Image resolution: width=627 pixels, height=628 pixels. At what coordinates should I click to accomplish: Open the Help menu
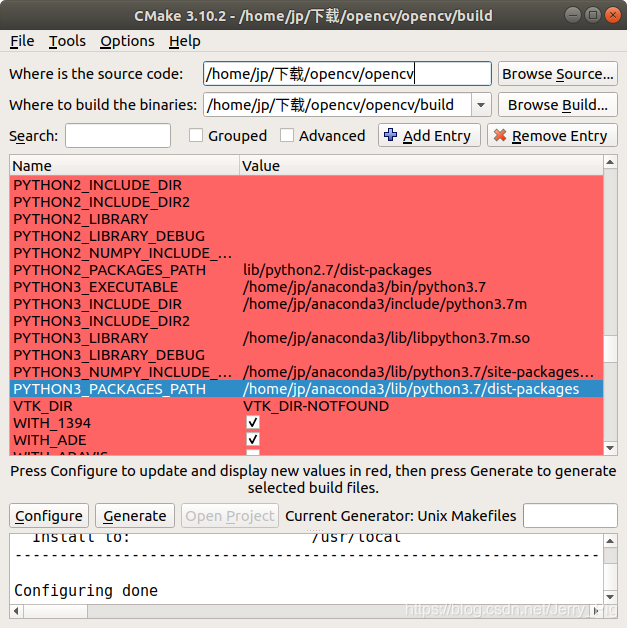(x=185, y=41)
